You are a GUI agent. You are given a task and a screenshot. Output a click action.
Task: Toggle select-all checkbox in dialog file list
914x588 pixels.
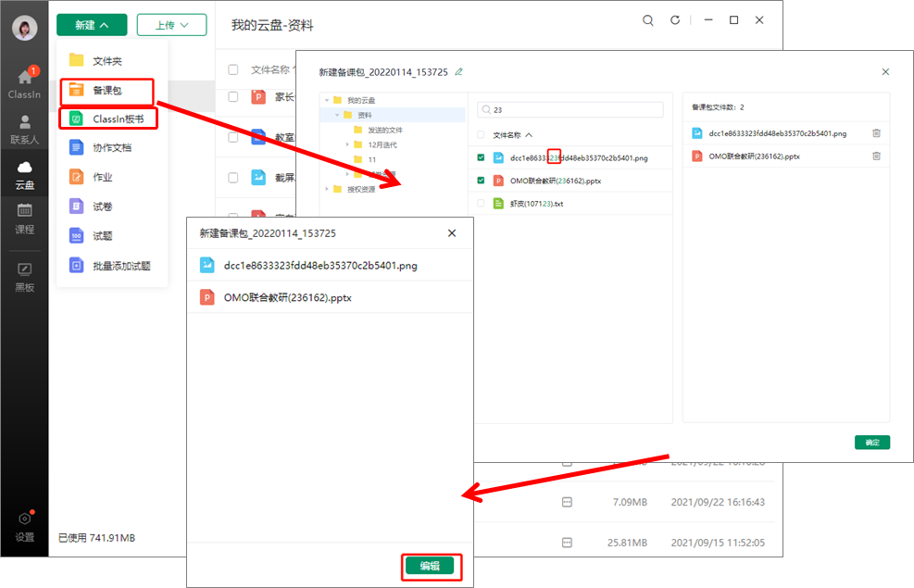pos(481,135)
